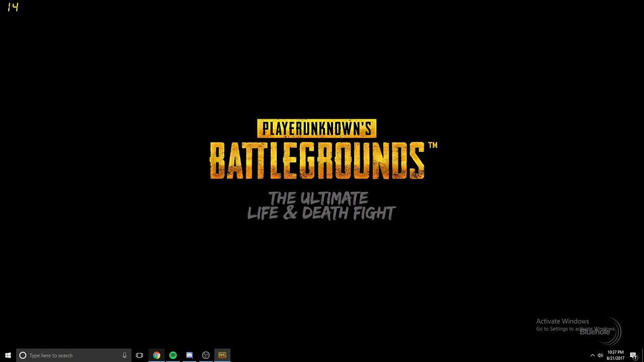Open Discord from the taskbar

(x=189, y=355)
